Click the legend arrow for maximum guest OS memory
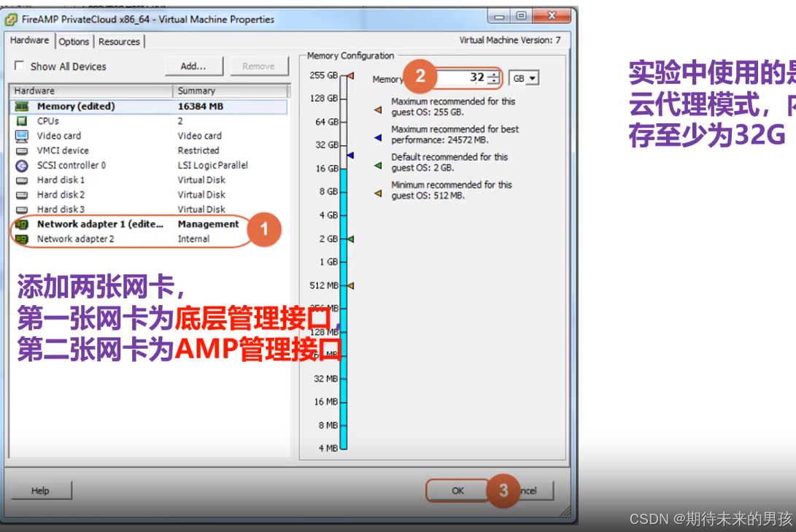Screen dimensions: 796x532 pyautogui.click(x=378, y=109)
